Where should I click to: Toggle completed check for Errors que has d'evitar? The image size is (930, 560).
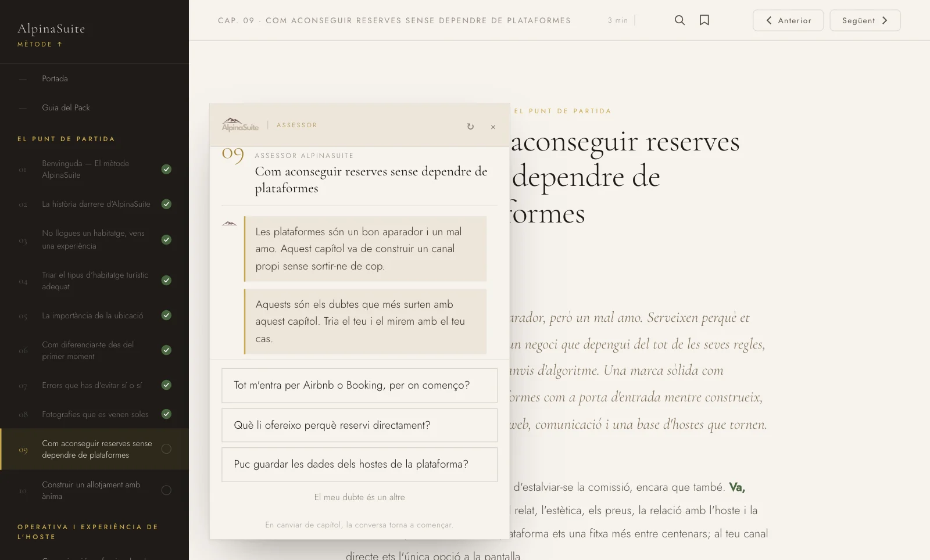166,385
